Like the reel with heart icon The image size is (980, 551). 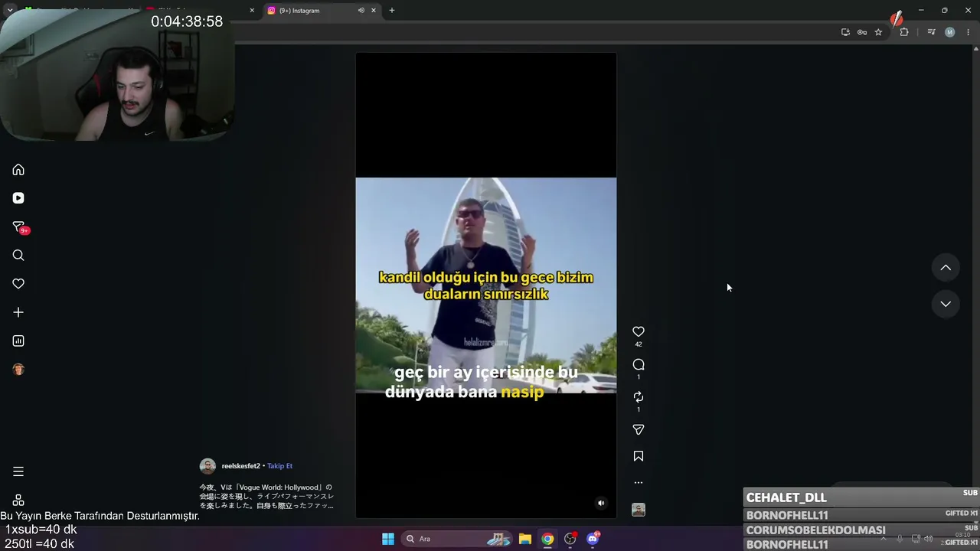pos(639,331)
